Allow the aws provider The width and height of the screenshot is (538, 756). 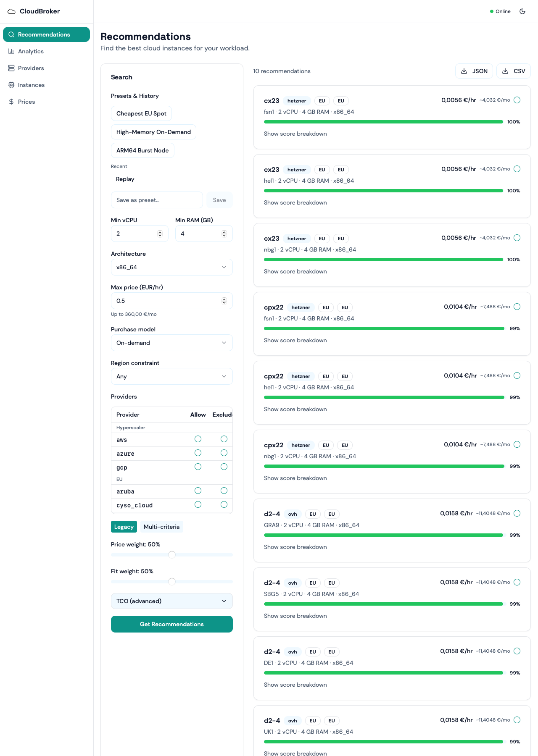point(198,439)
